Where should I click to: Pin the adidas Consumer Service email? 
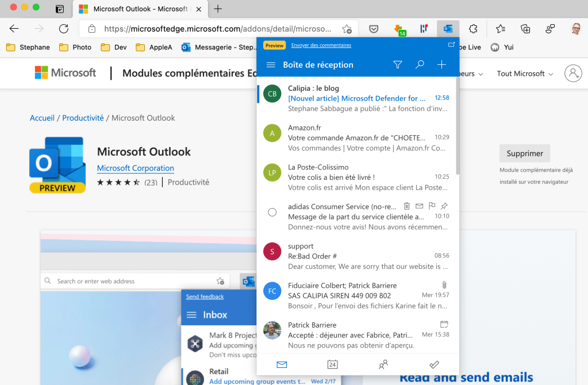pos(444,206)
